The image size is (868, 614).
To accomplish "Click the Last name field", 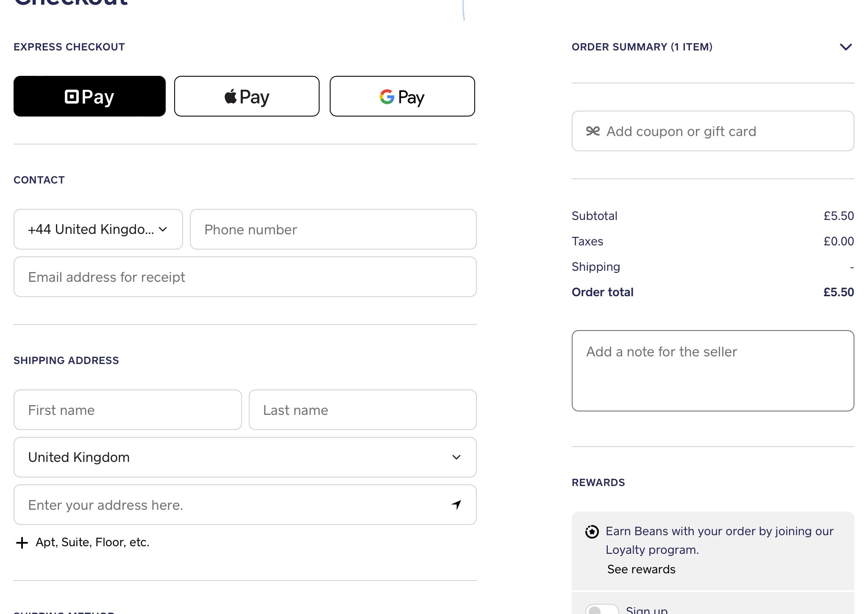I will 362,410.
